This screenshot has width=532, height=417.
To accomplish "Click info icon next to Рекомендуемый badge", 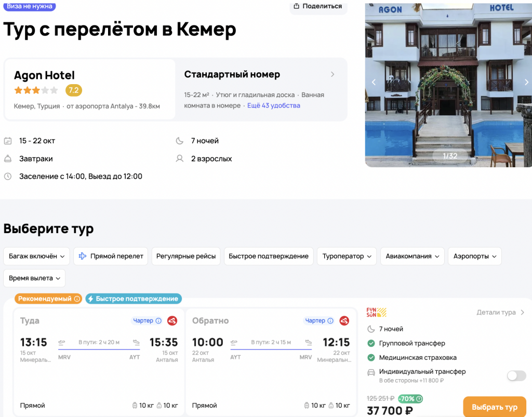I will [77, 299].
